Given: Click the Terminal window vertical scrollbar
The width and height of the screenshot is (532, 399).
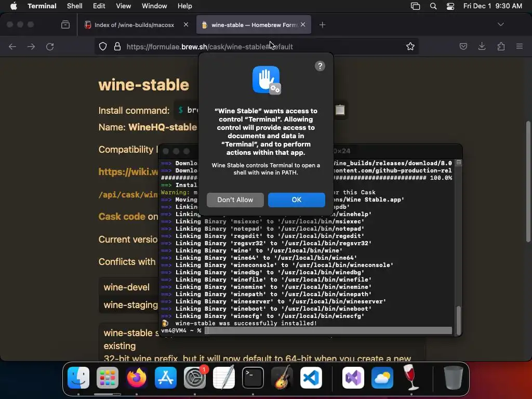Looking at the screenshot, I should 458,320.
